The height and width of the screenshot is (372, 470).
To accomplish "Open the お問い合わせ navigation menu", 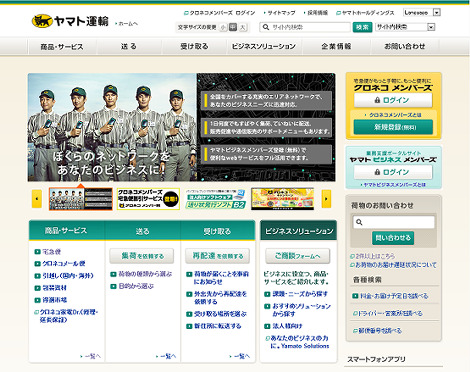I will (405, 47).
